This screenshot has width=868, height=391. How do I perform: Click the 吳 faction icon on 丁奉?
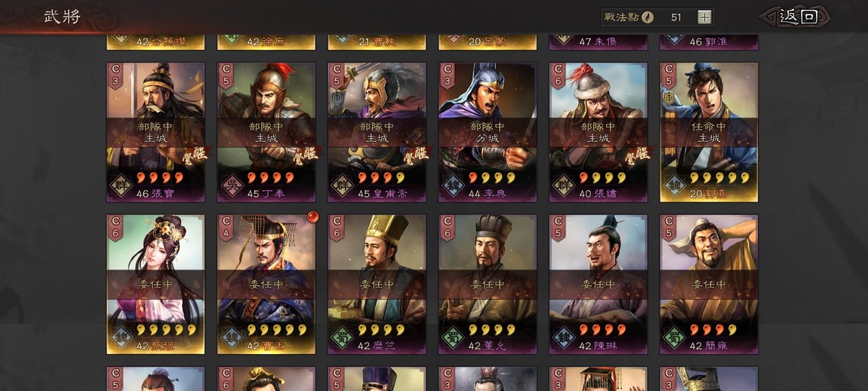[x=232, y=185]
